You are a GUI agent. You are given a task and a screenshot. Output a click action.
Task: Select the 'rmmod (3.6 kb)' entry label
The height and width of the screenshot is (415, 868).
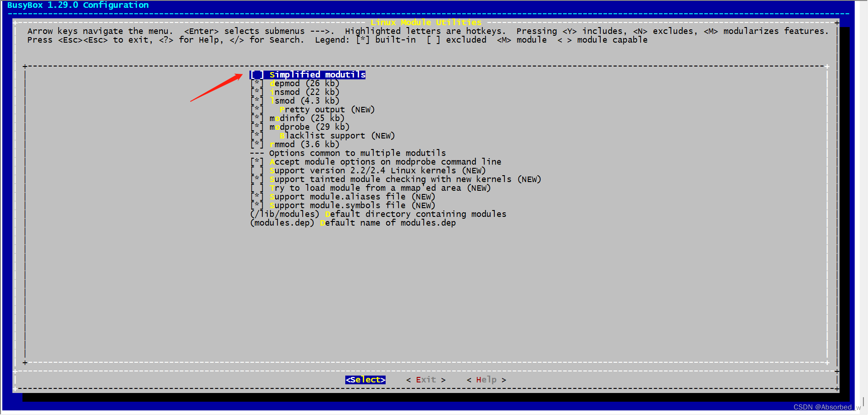[304, 144]
